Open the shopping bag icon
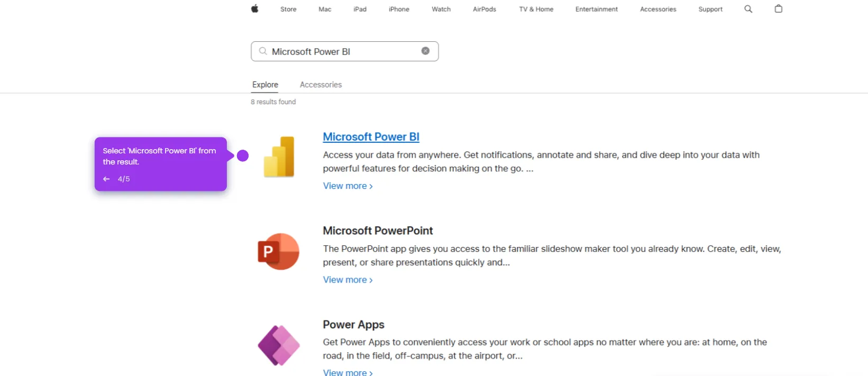 pyautogui.click(x=778, y=8)
